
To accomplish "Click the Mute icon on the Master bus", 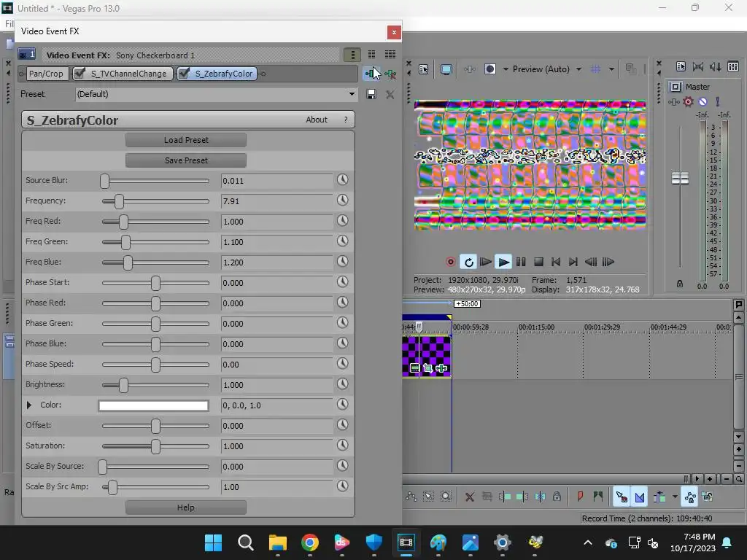I will click(703, 101).
